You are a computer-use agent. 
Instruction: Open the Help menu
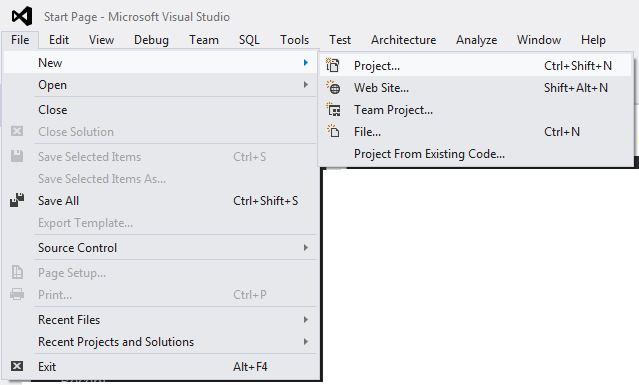pyautogui.click(x=593, y=40)
